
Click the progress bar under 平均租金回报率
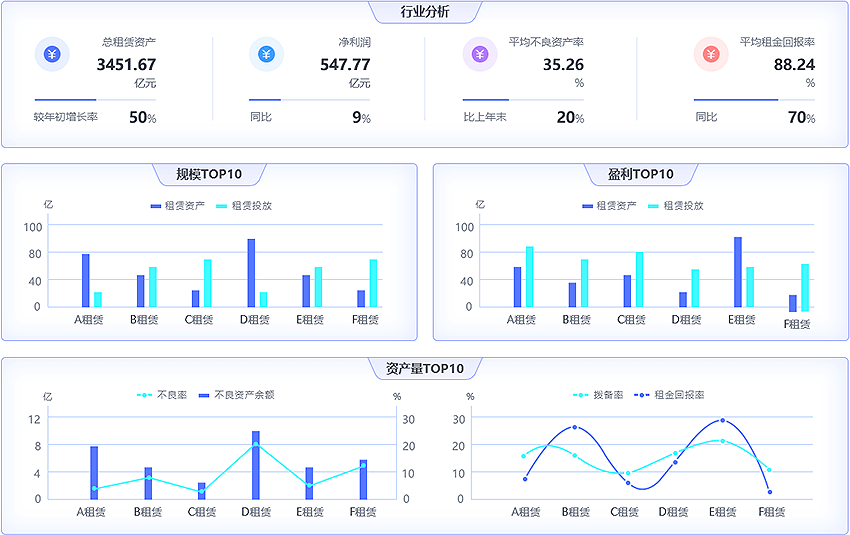click(754, 100)
